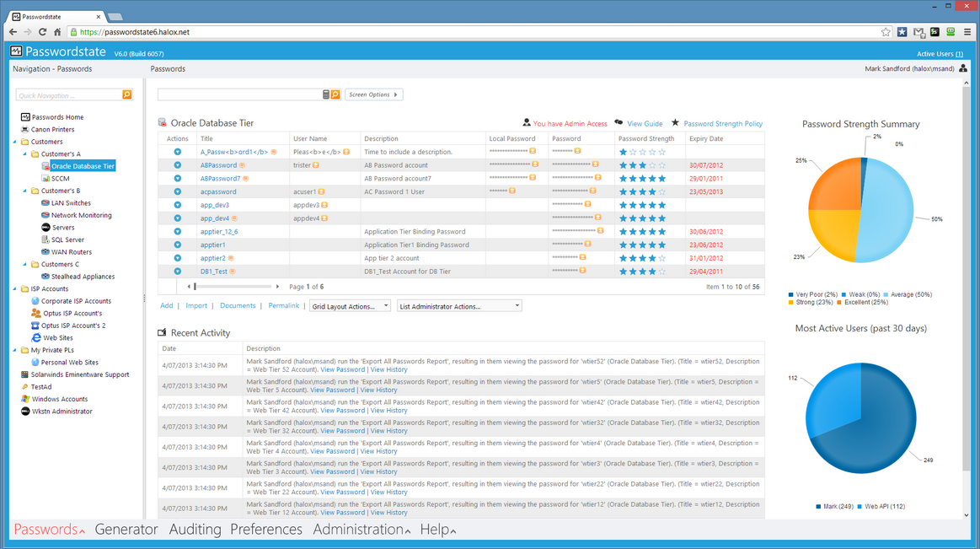Open the Chrome menu button
Viewport: 980px width, 549px height.
click(x=967, y=32)
